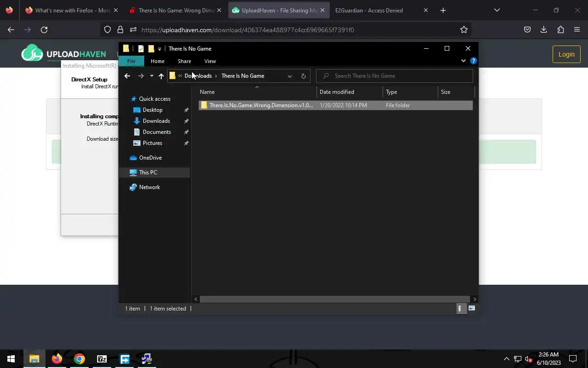Click Downloads in the address breadcrumb

[x=198, y=76]
